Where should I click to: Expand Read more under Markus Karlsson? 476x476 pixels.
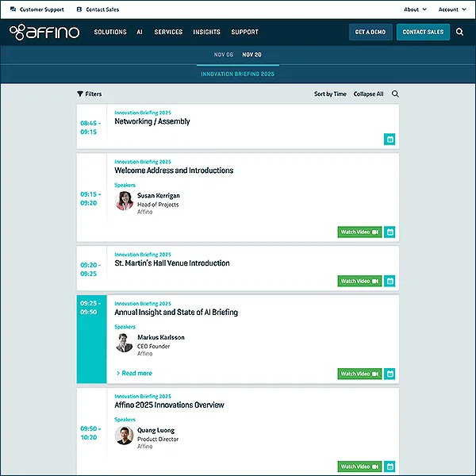134,373
